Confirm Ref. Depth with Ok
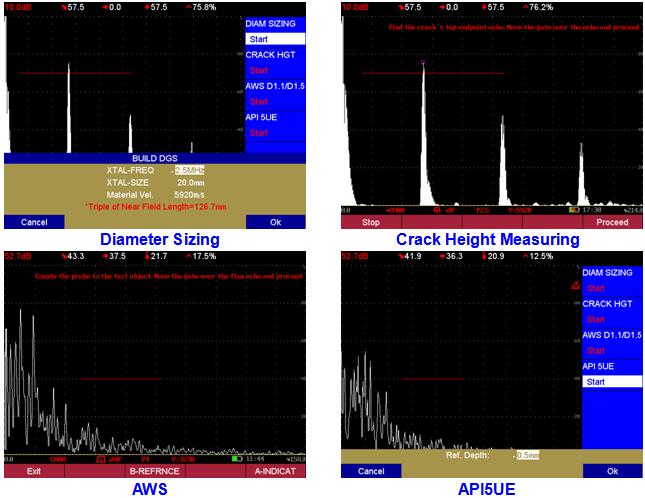Image resolution: width=645 pixels, height=498 pixels. (x=613, y=471)
